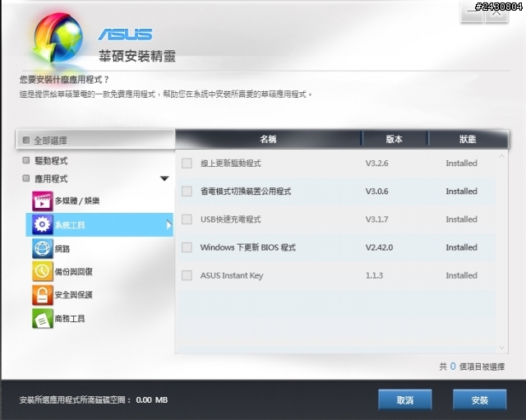The width and height of the screenshot is (526, 420).
Task: Tick checkbox for 省電模式切換裝置公用程式
Action: (187, 192)
